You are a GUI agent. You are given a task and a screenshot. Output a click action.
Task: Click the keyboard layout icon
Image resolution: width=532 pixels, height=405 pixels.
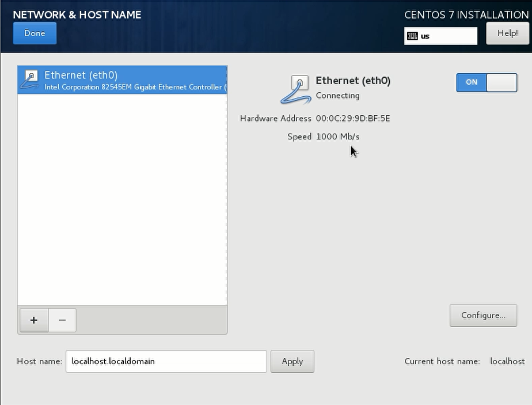pos(412,36)
